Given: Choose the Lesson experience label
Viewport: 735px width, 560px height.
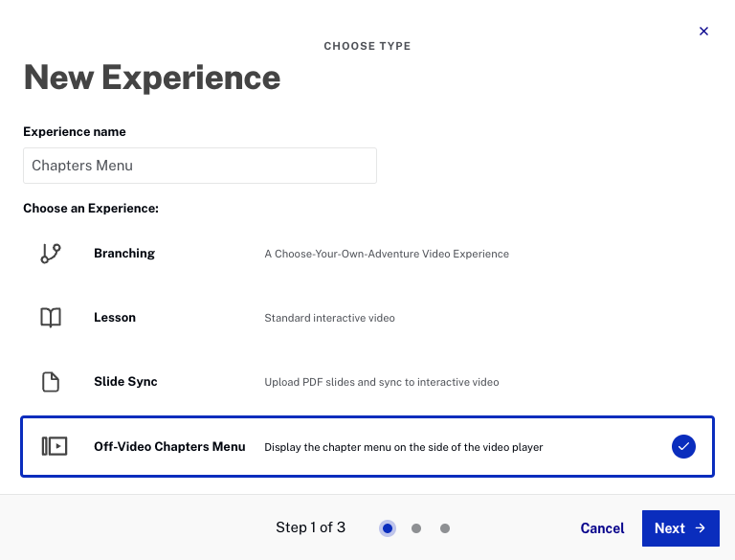Looking at the screenshot, I should (x=115, y=318).
